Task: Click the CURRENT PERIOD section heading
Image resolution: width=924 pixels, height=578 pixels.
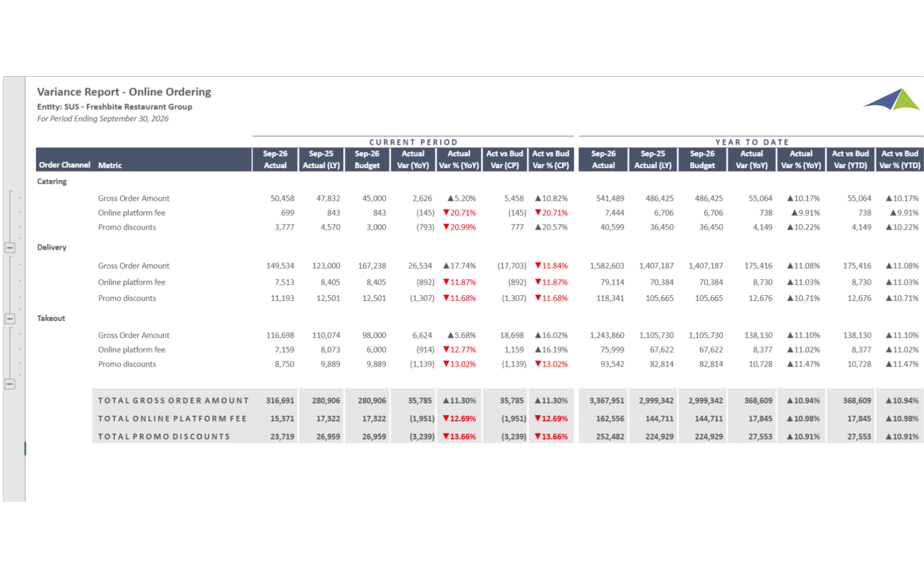Action: [x=413, y=142]
